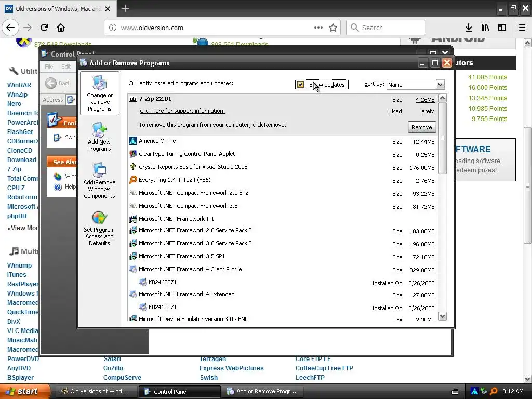532x399 pixels.
Task: Click the Everything 1.4.1.1024 search icon
Action: click(133, 180)
